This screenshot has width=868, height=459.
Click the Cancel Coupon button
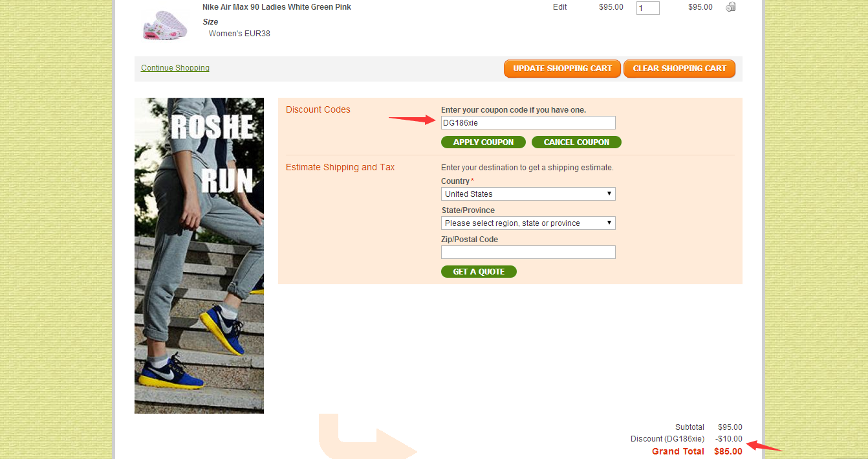point(576,142)
